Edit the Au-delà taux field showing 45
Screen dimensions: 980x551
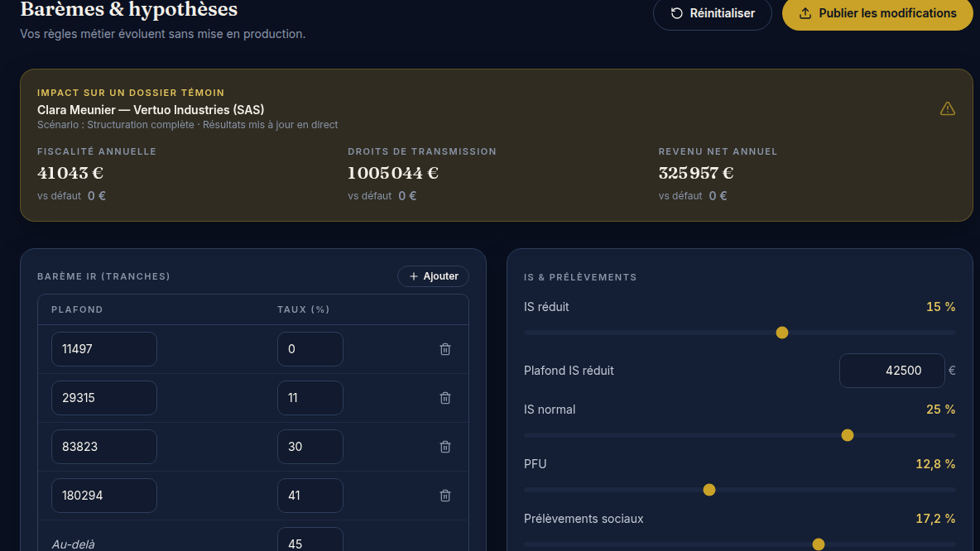(310, 539)
